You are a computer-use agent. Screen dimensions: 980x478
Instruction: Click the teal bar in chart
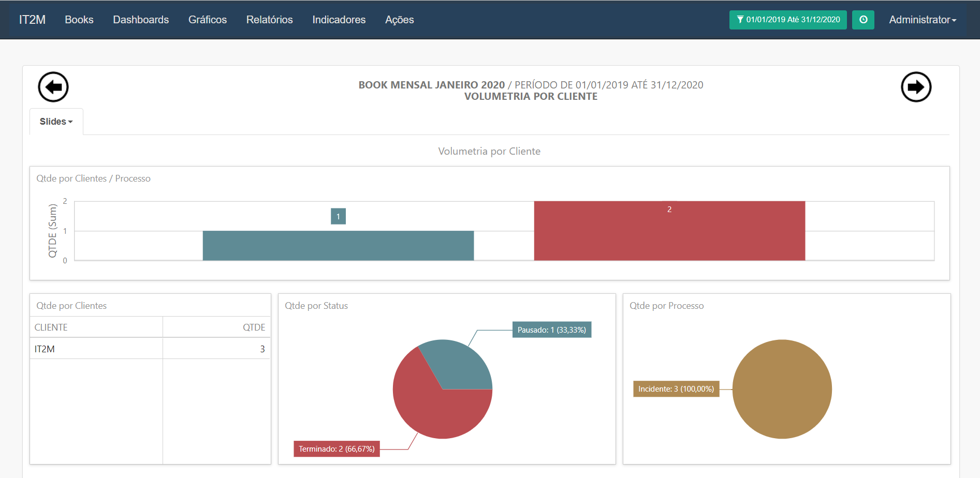(x=338, y=245)
